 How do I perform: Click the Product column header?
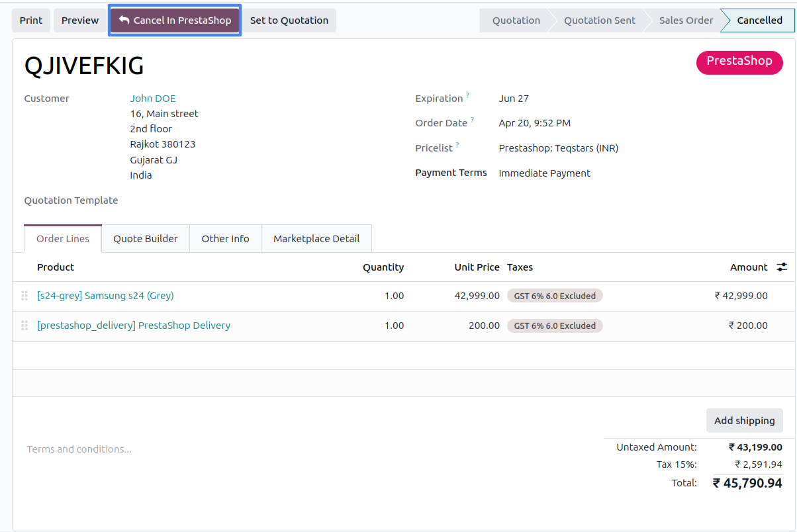pyautogui.click(x=56, y=267)
